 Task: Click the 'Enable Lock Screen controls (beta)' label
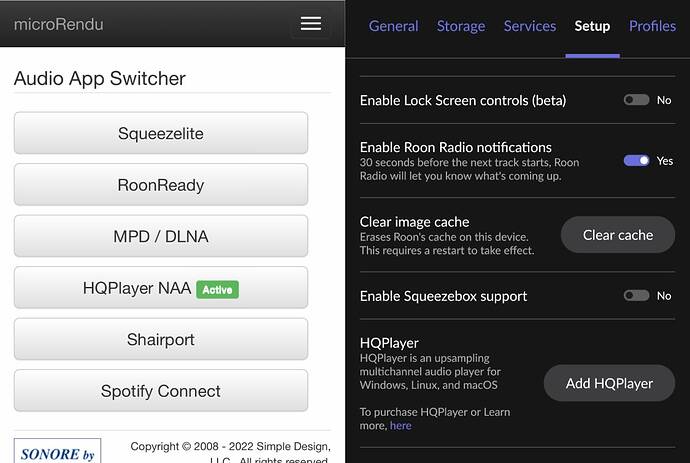[463, 100]
